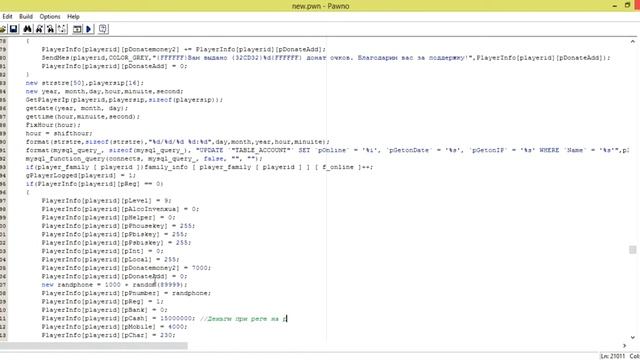
Task: Open Find with the binoculars icon
Action: tap(27, 29)
